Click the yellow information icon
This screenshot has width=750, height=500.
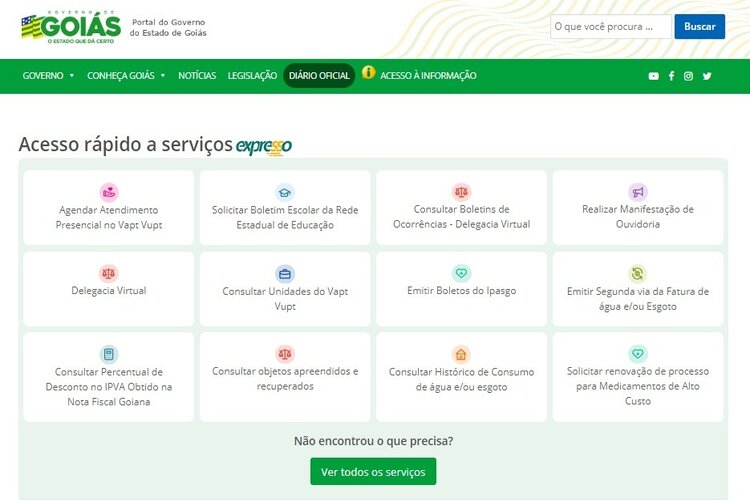click(369, 73)
